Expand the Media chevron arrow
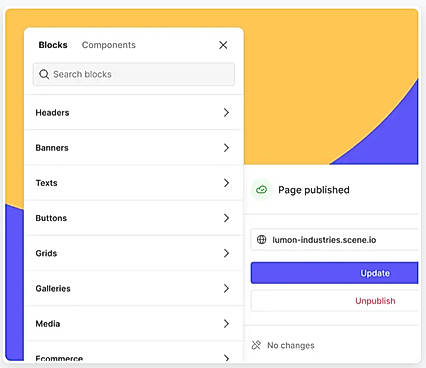 tap(226, 323)
